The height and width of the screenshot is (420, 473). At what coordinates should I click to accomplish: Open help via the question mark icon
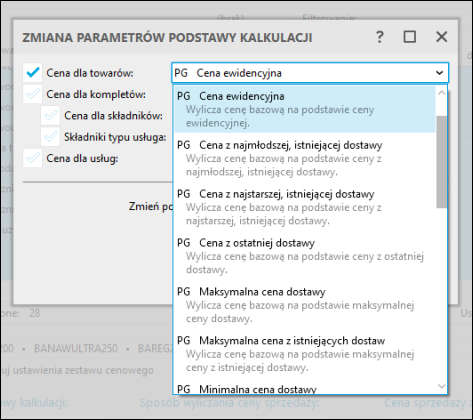click(x=380, y=37)
